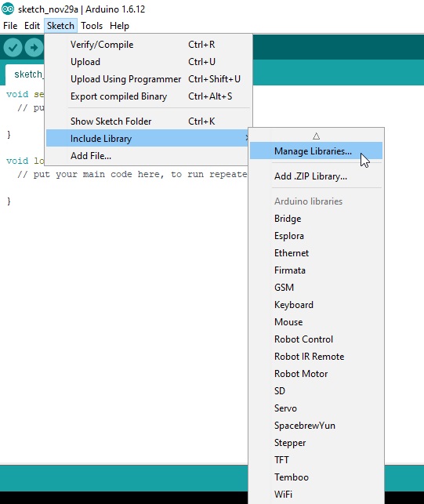This screenshot has width=424, height=504.
Task: Include the Stepper library
Action: (317, 443)
